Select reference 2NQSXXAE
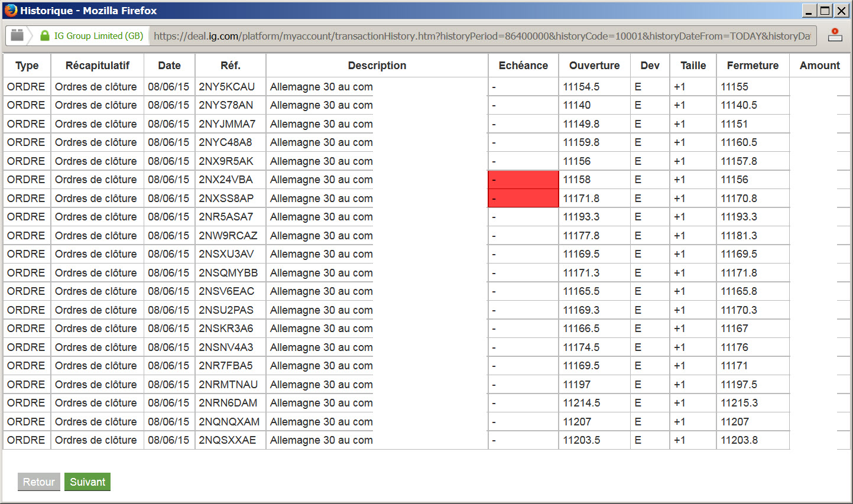 pos(228,440)
